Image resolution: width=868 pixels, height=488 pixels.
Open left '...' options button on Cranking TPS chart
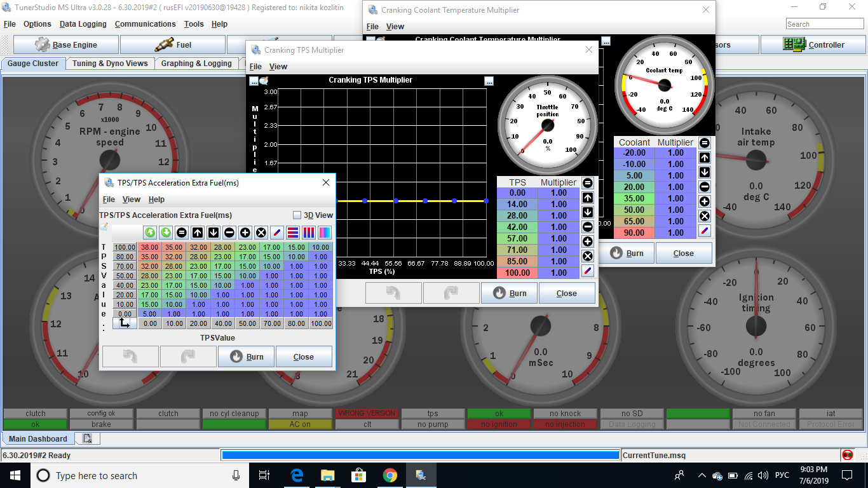point(254,81)
